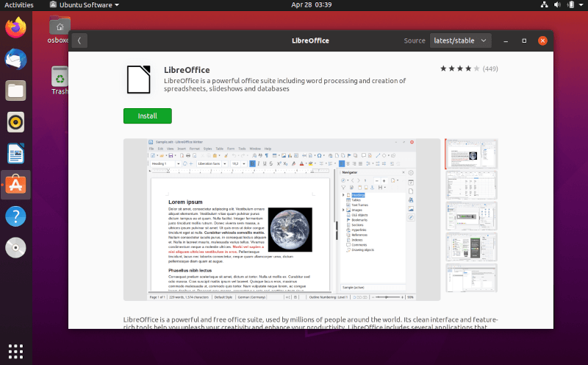Show Applications grid
The height and width of the screenshot is (365, 588).
tap(15, 352)
